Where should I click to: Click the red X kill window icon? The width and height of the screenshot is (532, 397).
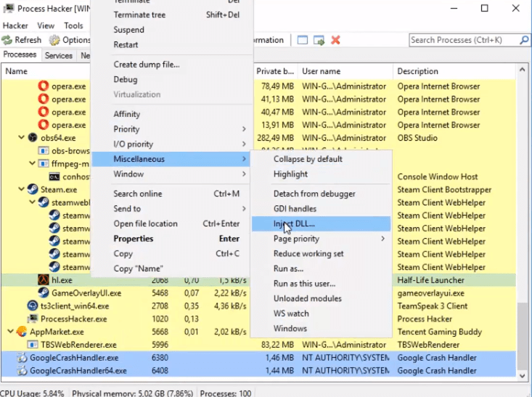335,40
